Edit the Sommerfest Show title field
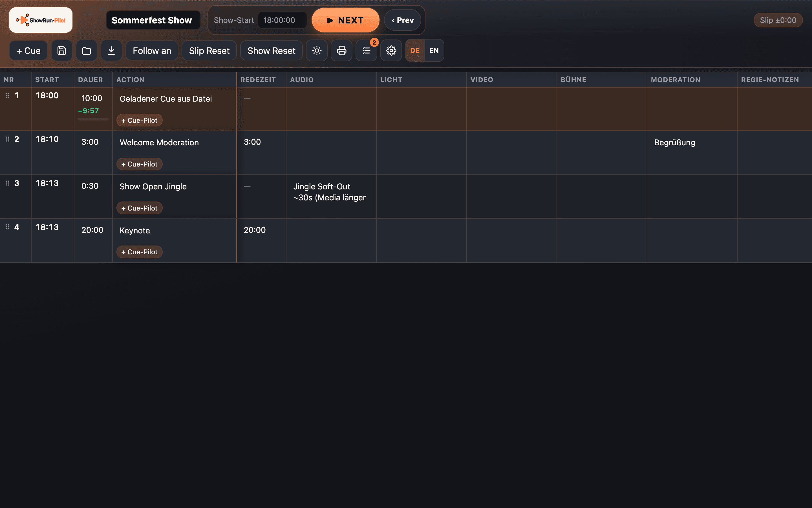This screenshot has height=508, width=812. pyautogui.click(x=153, y=20)
